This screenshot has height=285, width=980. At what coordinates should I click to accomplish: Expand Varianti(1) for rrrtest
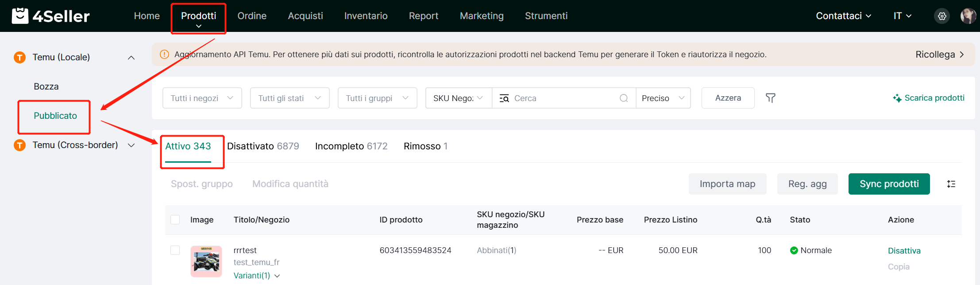[x=257, y=276]
